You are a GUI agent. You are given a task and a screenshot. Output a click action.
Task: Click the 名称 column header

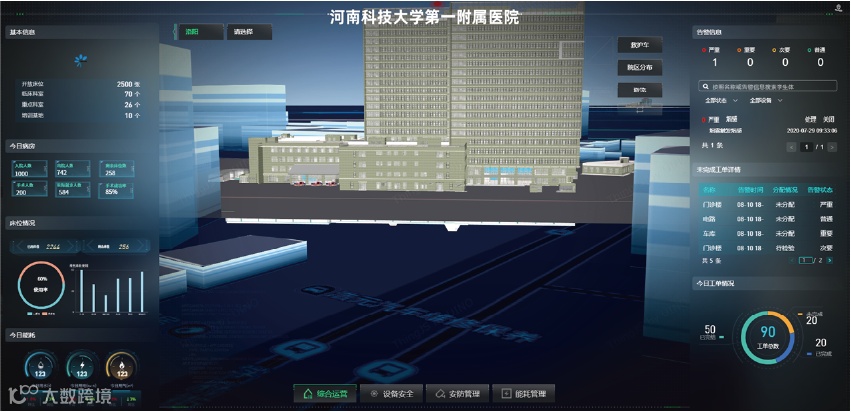[x=709, y=190]
